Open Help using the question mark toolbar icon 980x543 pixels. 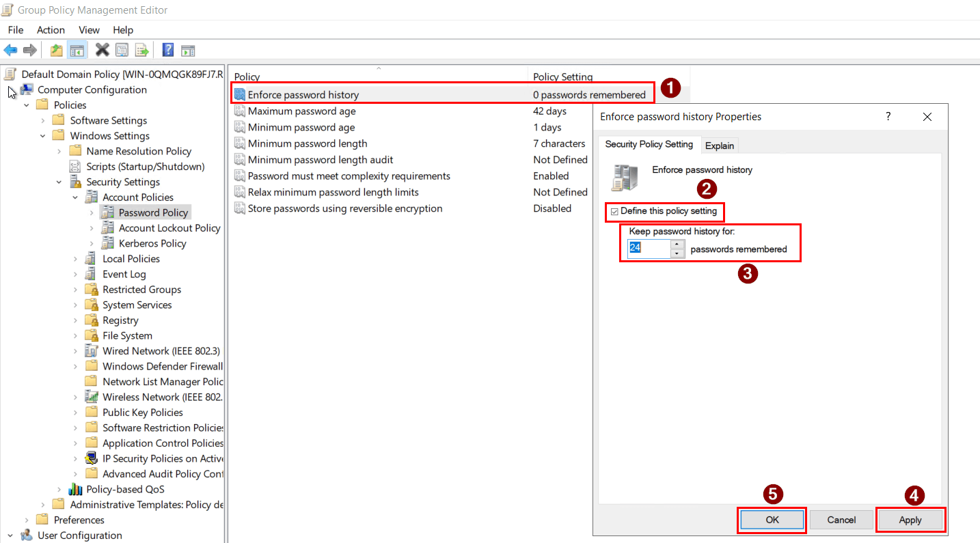click(167, 50)
